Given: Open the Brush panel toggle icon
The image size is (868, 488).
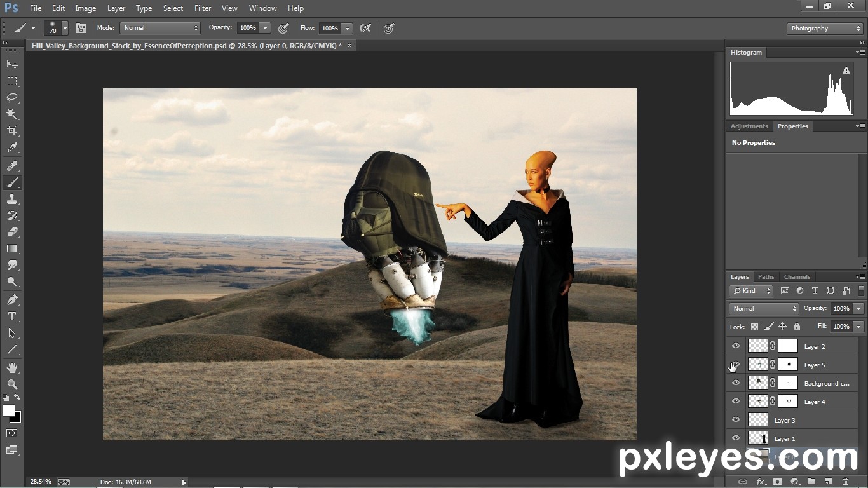Looking at the screenshot, I should pyautogui.click(x=81, y=28).
